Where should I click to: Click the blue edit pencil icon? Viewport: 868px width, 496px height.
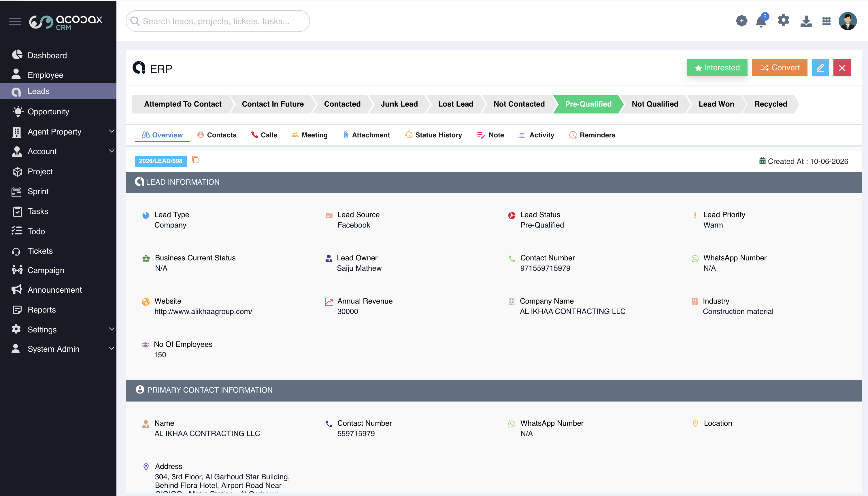pyautogui.click(x=820, y=68)
